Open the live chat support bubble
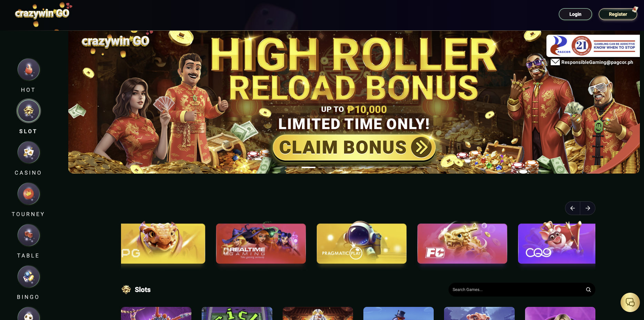644x320 pixels. pos(630,302)
